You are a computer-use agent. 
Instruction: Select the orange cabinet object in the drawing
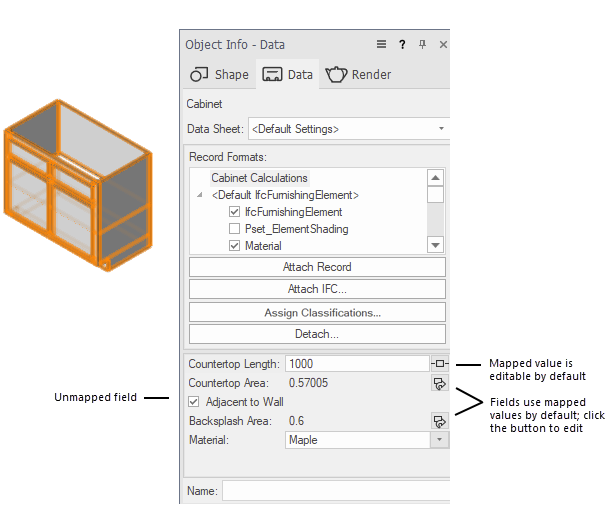(77, 189)
